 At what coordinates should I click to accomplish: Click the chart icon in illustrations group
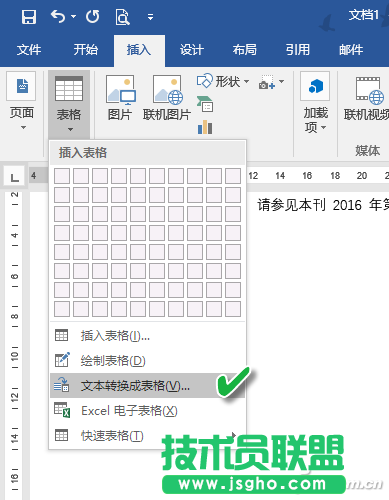(x=205, y=127)
